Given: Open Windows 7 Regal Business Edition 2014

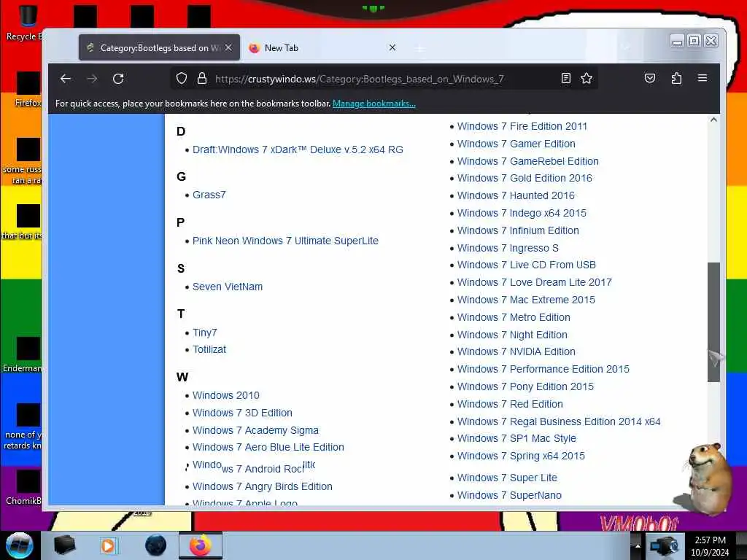Looking at the screenshot, I should click(559, 421).
